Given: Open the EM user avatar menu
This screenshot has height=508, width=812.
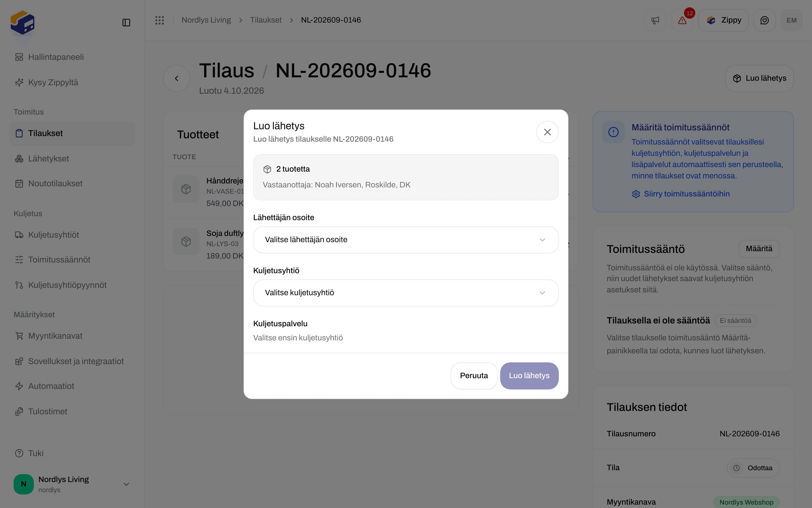Looking at the screenshot, I should point(791,20).
